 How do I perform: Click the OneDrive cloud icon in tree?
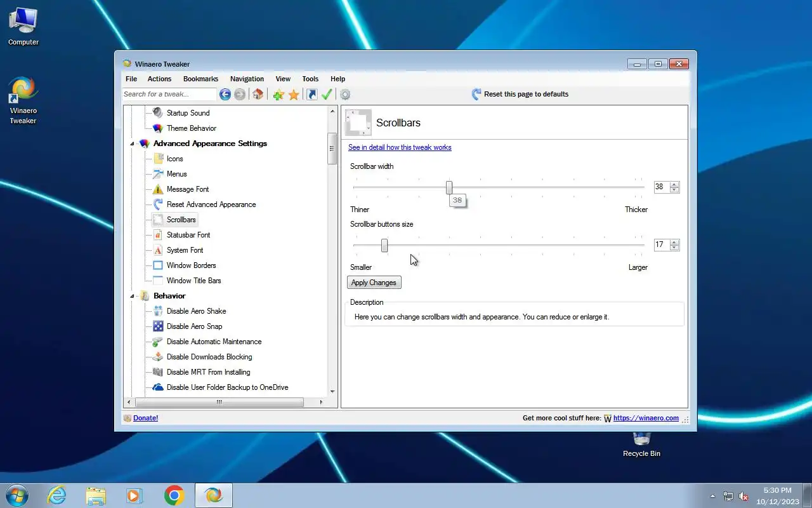[x=158, y=387]
